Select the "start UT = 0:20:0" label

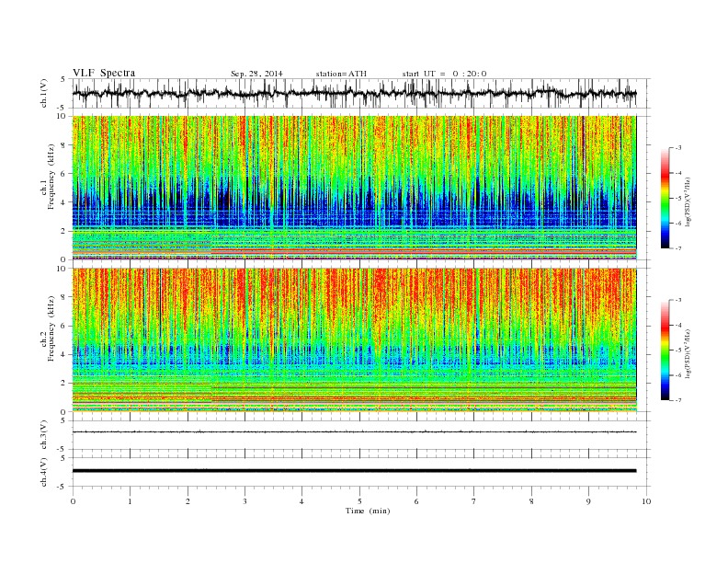[444, 74]
